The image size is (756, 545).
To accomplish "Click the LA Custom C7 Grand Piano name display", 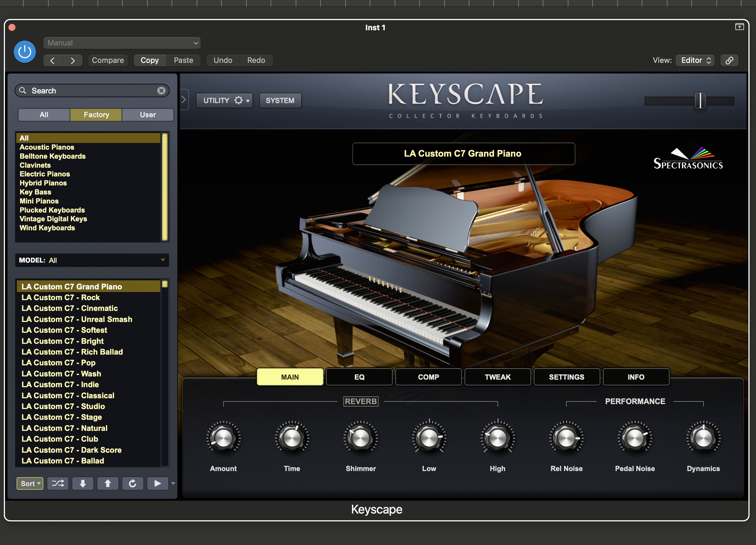I will coord(463,154).
